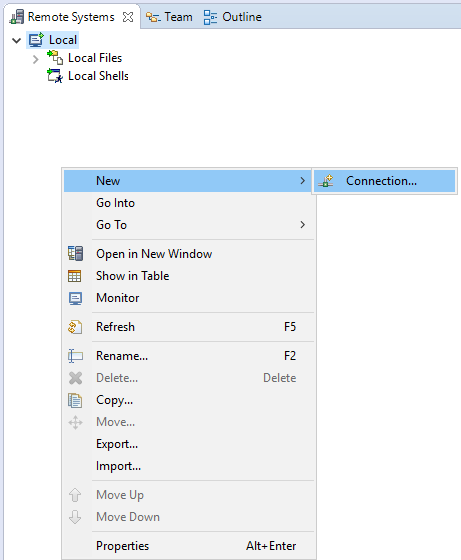Collapse the Local tree node
Viewport: 461px width, 560px height.
(16, 40)
